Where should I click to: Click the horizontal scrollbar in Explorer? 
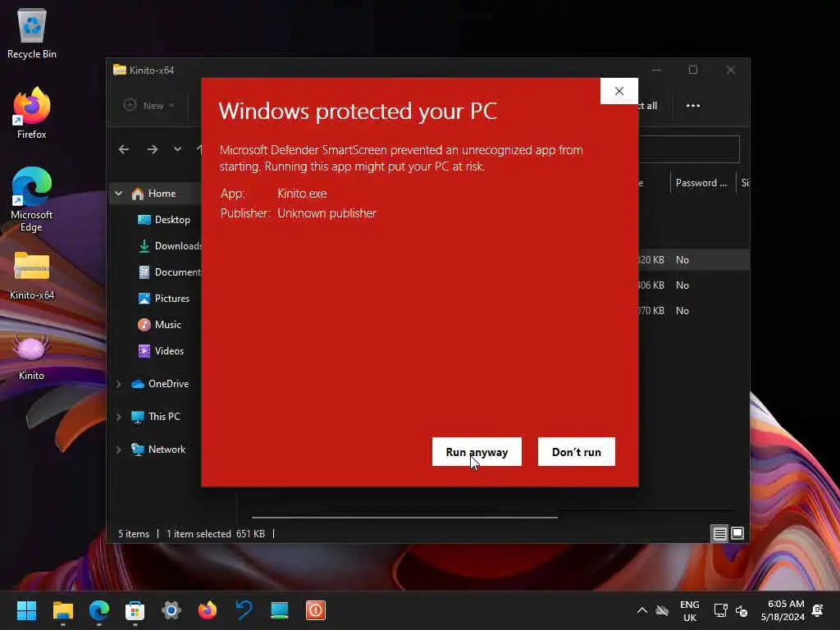coord(404,518)
